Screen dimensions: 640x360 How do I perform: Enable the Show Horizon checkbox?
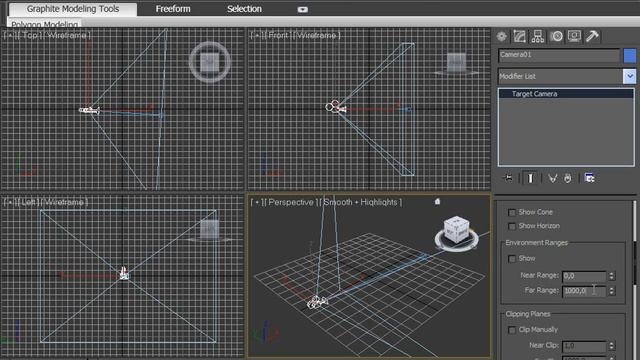(x=511, y=226)
